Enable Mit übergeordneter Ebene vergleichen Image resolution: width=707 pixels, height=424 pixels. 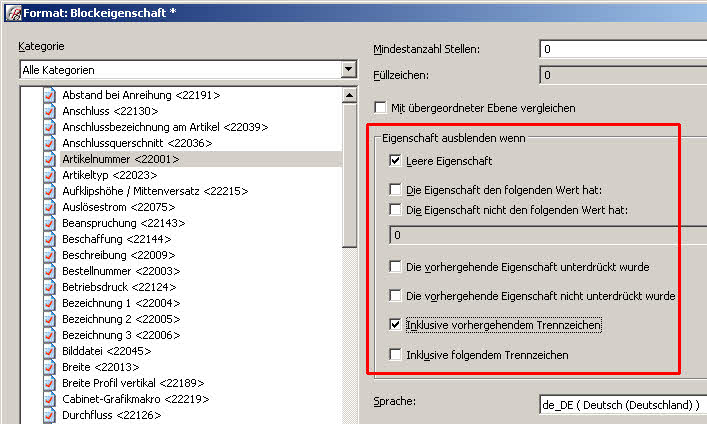click(380, 108)
